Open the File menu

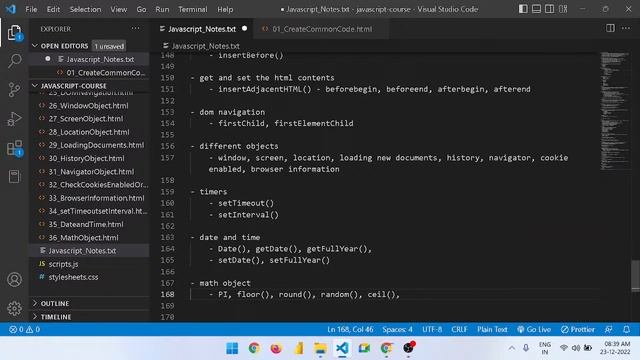click(x=31, y=9)
